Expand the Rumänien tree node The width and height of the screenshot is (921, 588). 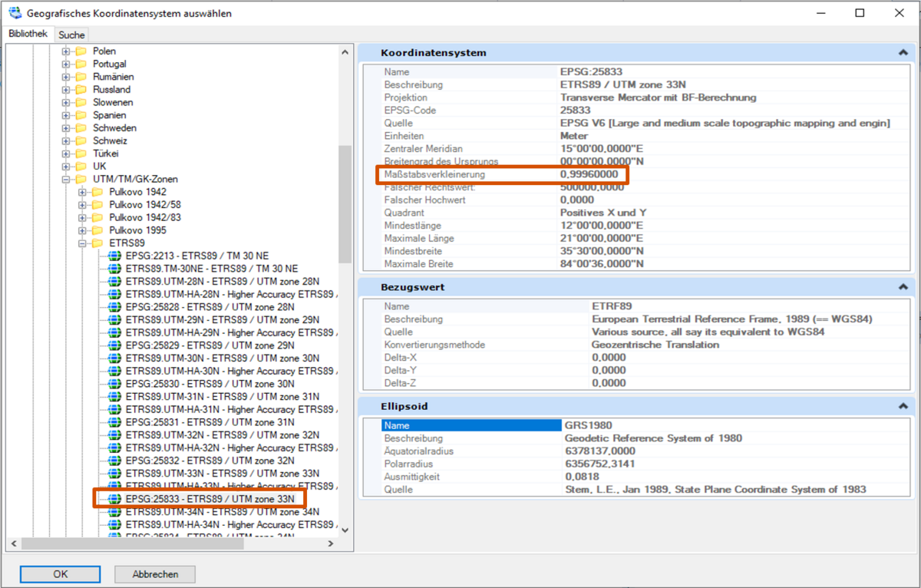click(x=66, y=77)
